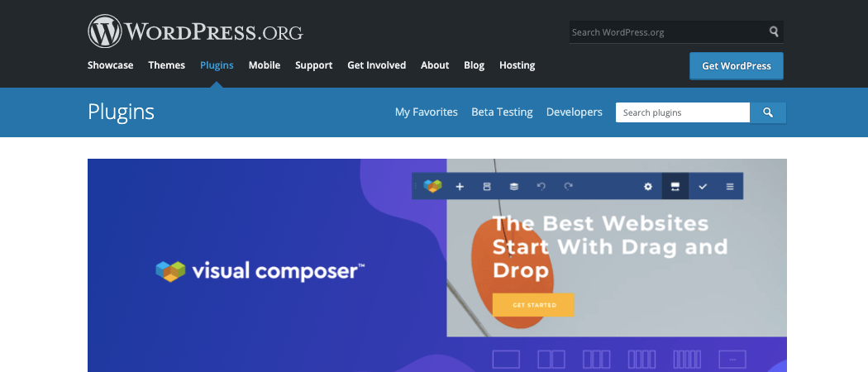Open the Blog menu item

[474, 65]
